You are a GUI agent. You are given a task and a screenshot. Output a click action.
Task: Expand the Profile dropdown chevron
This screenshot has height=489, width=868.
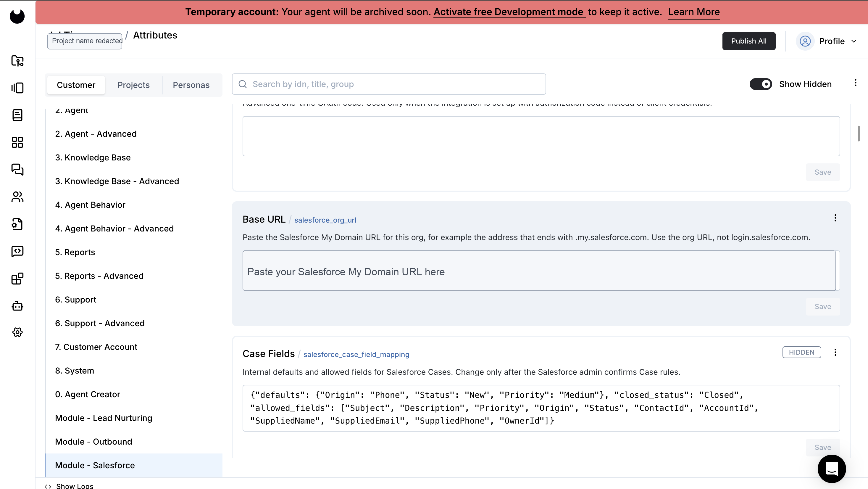coord(854,41)
